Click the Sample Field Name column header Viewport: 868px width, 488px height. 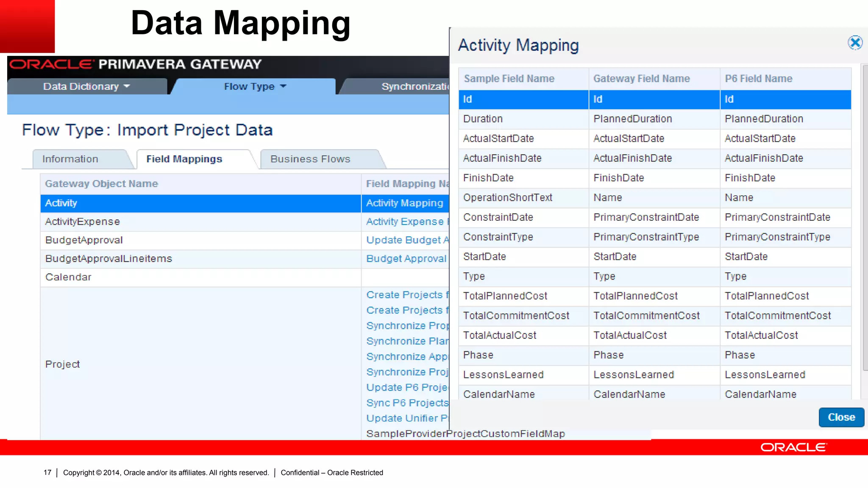pyautogui.click(x=523, y=79)
